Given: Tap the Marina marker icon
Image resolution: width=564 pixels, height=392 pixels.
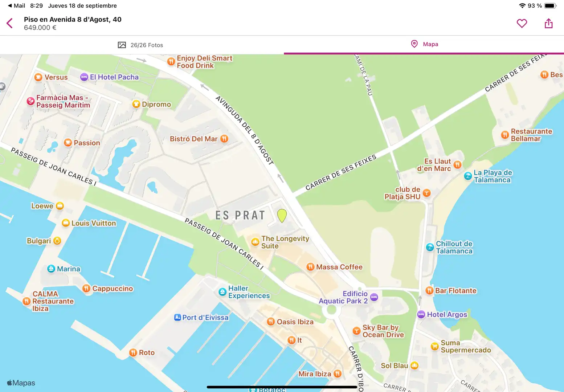Looking at the screenshot, I should tap(51, 269).
